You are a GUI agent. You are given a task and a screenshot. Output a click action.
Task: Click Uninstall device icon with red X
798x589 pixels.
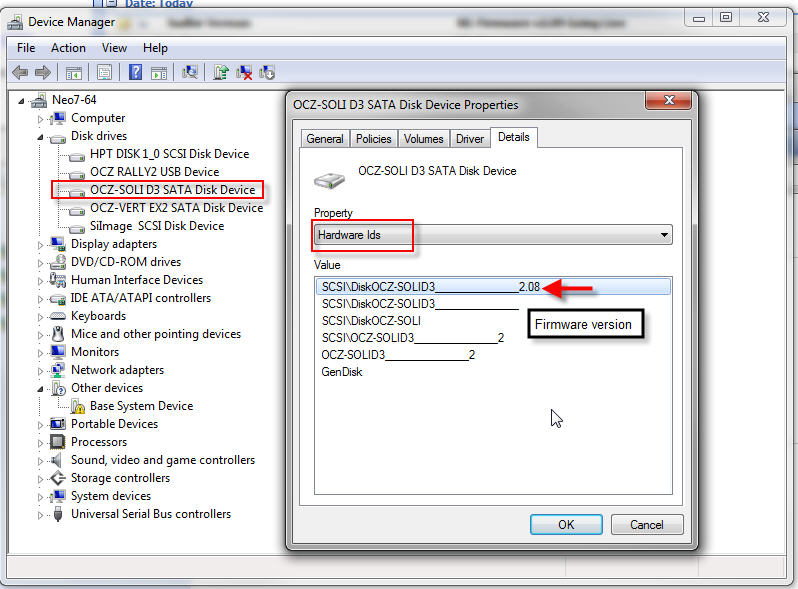244,73
